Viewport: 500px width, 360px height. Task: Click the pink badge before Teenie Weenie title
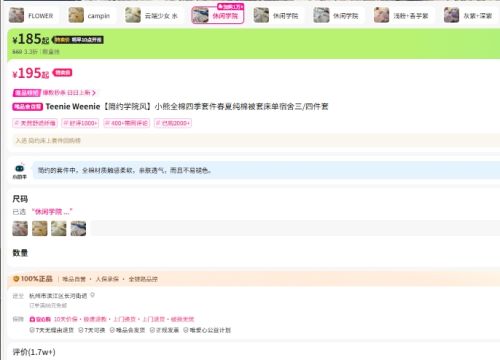tap(27, 107)
